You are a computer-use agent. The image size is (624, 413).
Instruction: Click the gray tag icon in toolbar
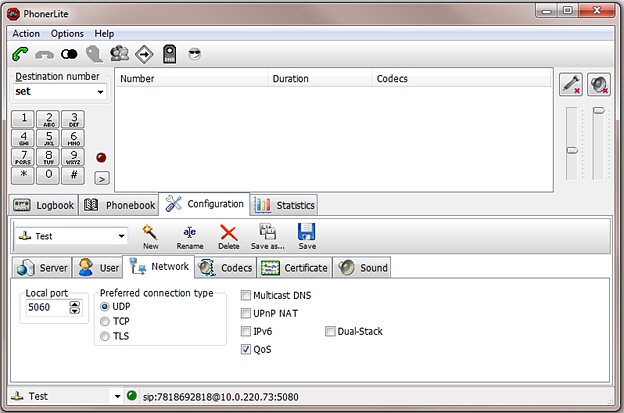pos(94,54)
